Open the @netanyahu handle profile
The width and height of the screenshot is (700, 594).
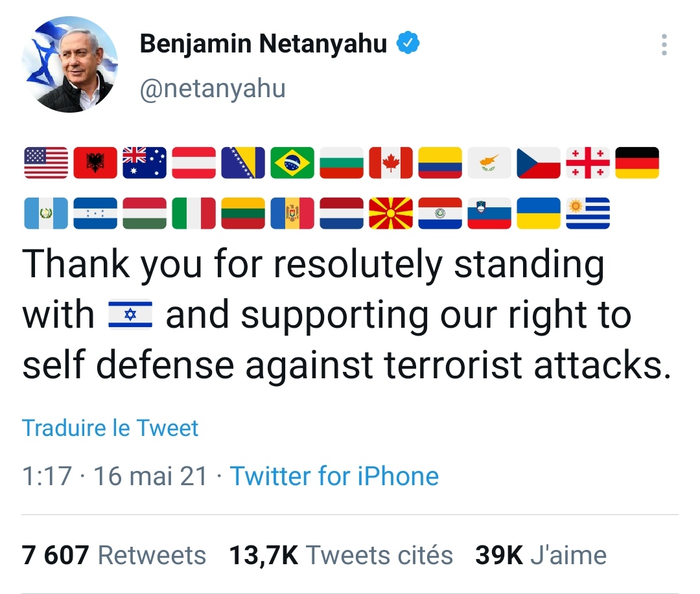point(213,88)
